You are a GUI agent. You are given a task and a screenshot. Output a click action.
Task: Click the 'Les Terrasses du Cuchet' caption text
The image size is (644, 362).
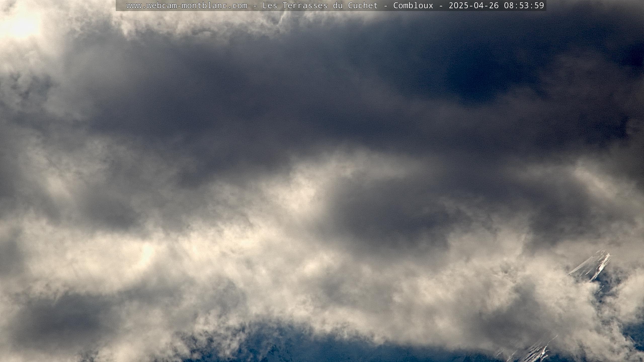tap(320, 6)
